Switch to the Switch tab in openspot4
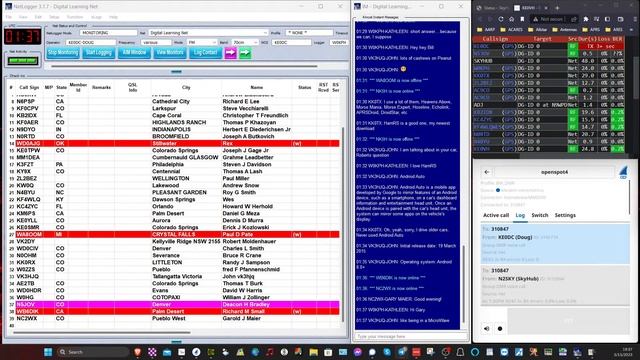 point(540,215)
